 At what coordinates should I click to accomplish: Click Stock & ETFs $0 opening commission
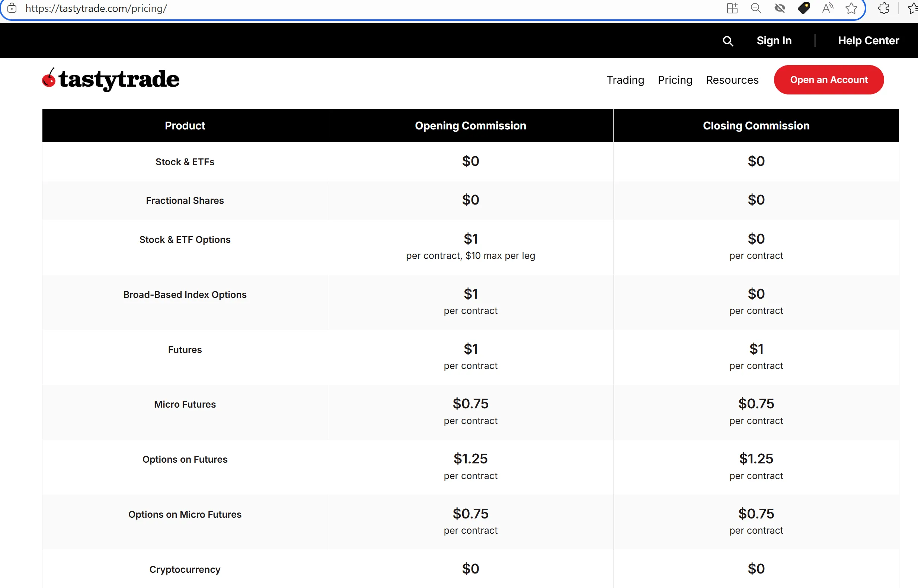point(470,161)
